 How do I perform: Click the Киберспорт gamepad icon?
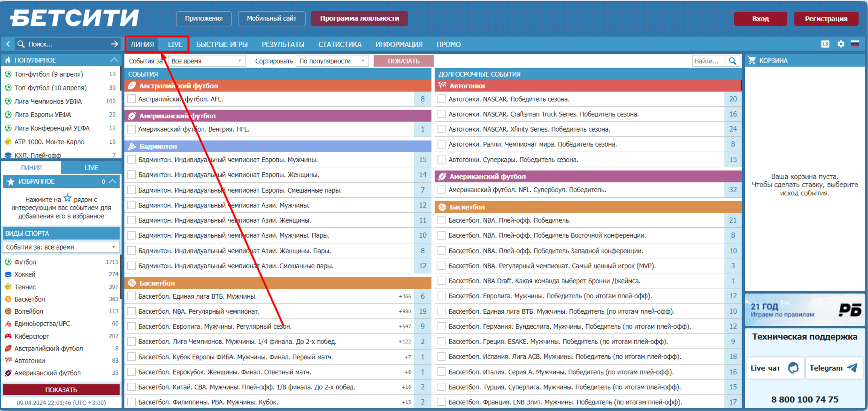tap(8, 336)
